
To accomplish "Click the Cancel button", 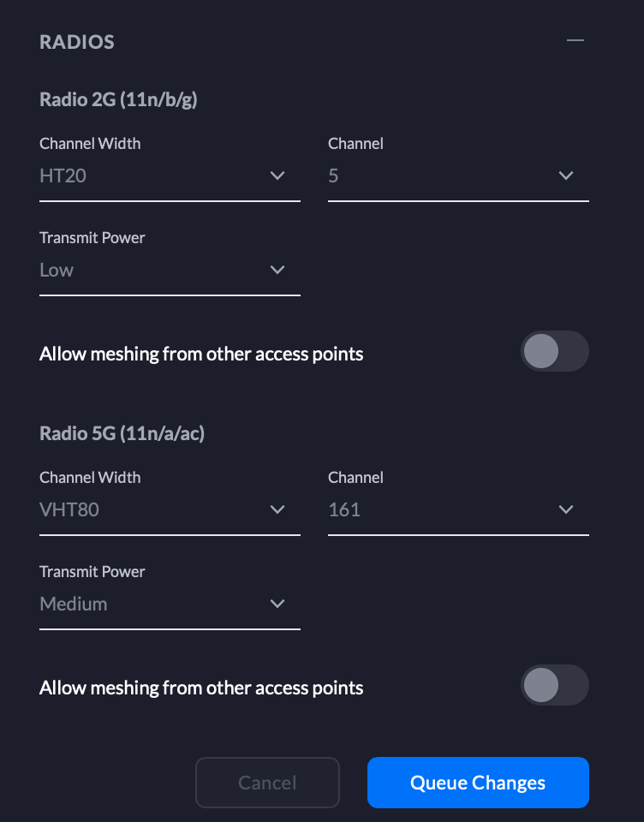I will coord(267,782).
